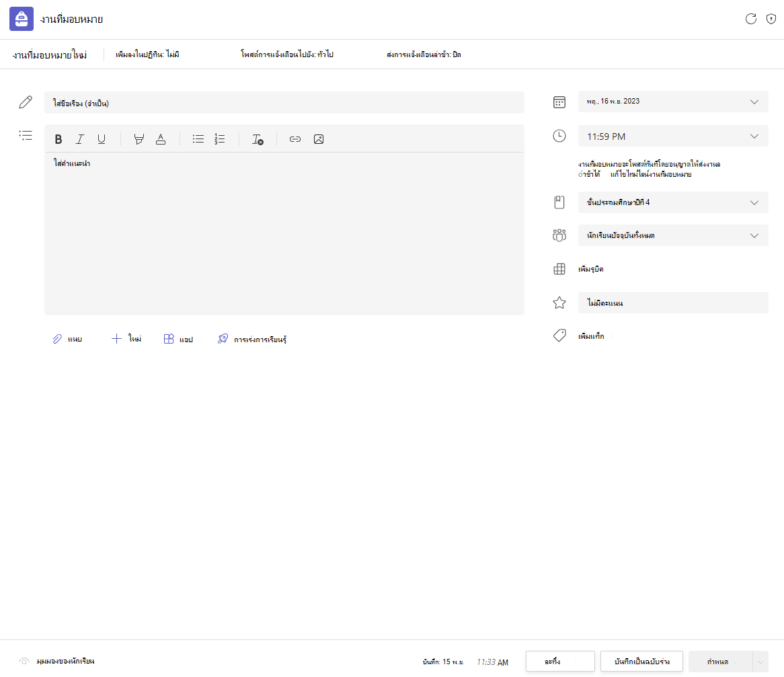
Task: Open the assign button's arrow dropdown
Action: (760, 662)
